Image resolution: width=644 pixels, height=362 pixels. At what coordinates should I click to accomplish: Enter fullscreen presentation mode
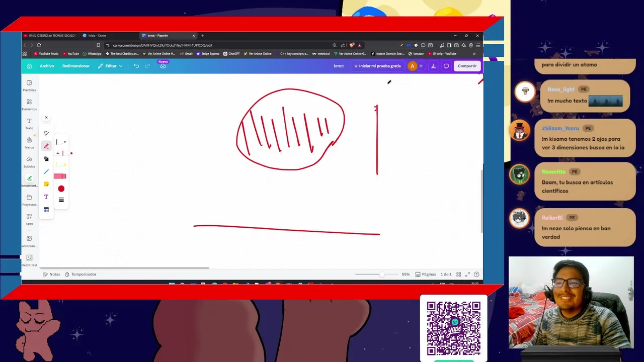(467, 275)
